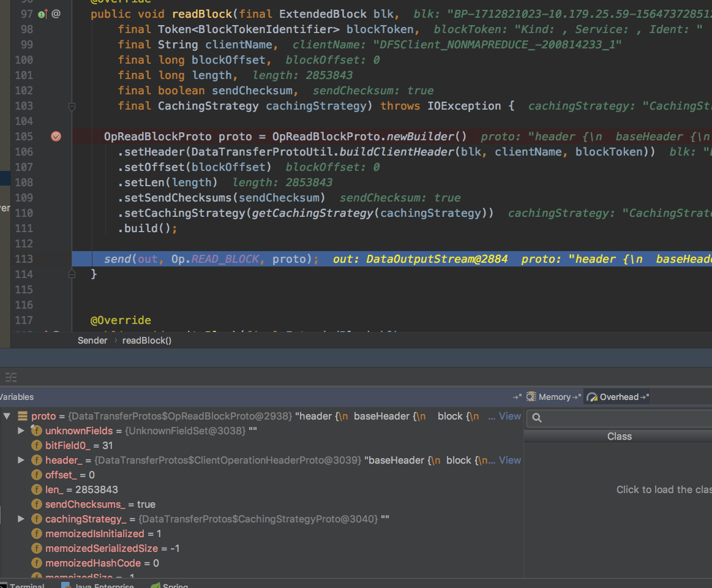Select the offset_ = 0 row
The image size is (712, 588).
(x=261, y=475)
